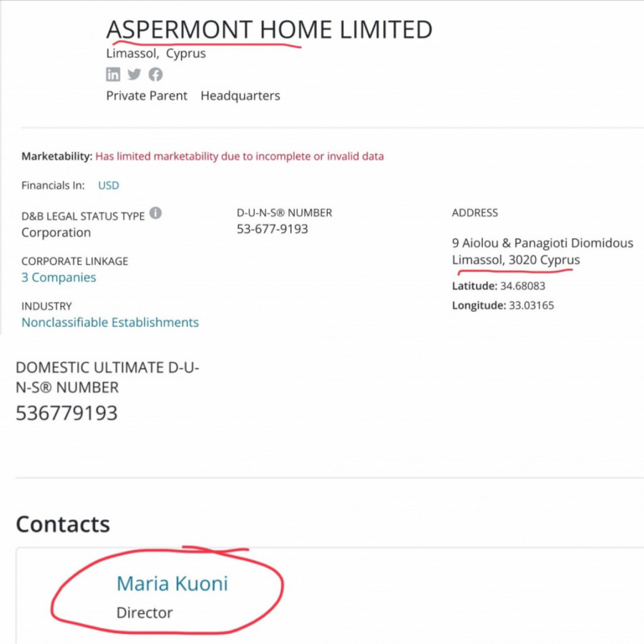Click the Domestic Ultimate number 536779193

tap(67, 414)
